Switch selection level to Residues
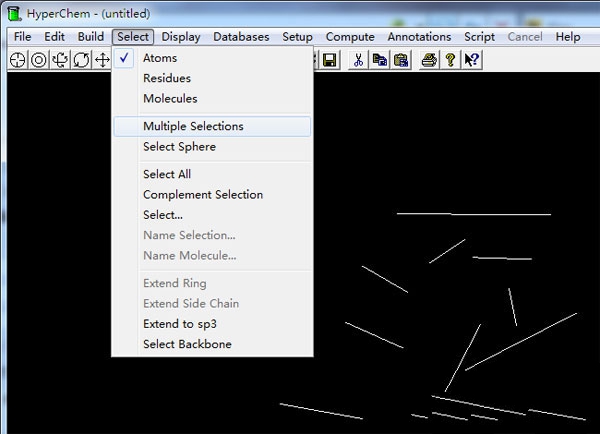The height and width of the screenshot is (434, 600). pyautogui.click(x=213, y=78)
